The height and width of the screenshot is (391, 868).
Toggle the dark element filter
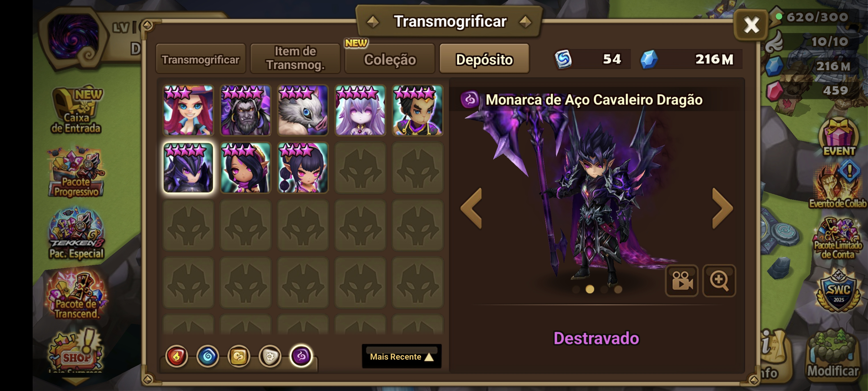[301, 355]
